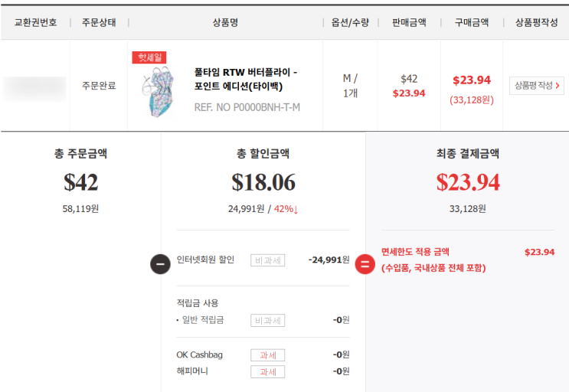Click the 구매금액 column header
The height and width of the screenshot is (392, 569).
coord(471,22)
